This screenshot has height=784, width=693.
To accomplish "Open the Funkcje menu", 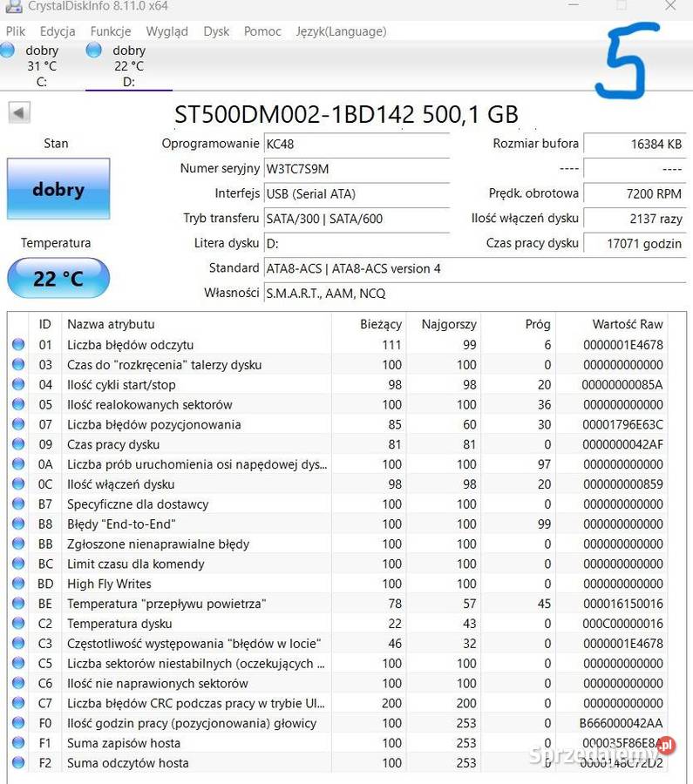I will tap(111, 31).
